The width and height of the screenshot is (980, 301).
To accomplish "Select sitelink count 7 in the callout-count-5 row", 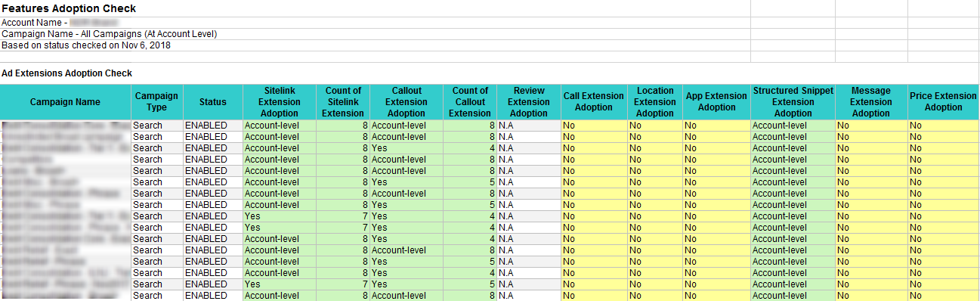I will (x=343, y=284).
